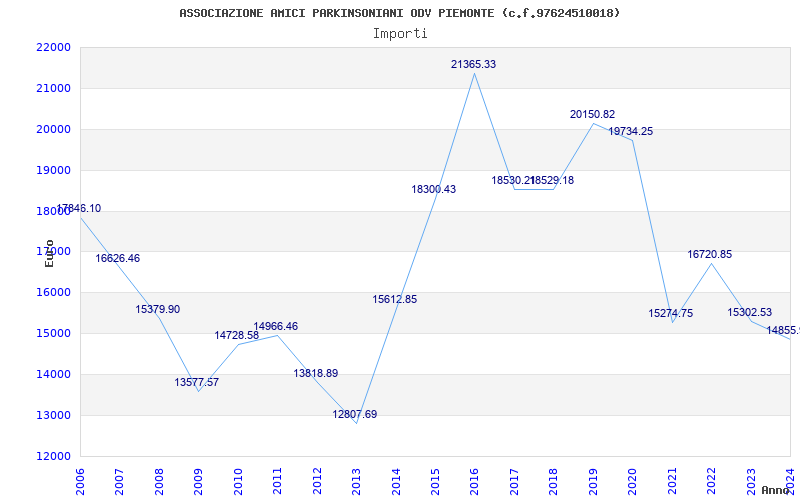Click the 13577.57 data label
Screen dimensions: 800x500
(x=196, y=382)
